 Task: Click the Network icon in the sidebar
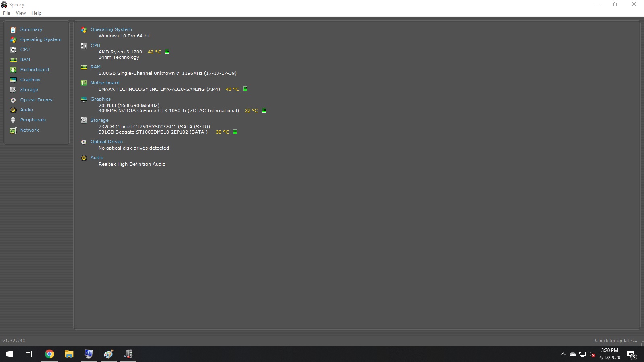tap(13, 130)
